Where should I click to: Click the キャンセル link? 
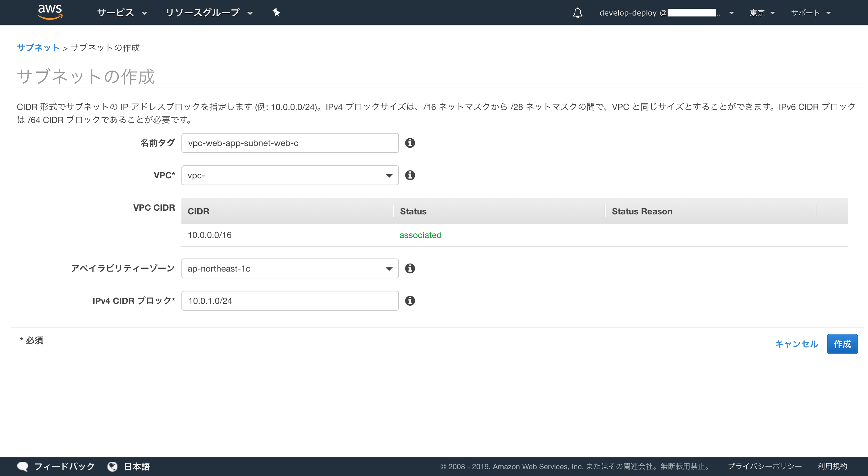[x=796, y=344]
